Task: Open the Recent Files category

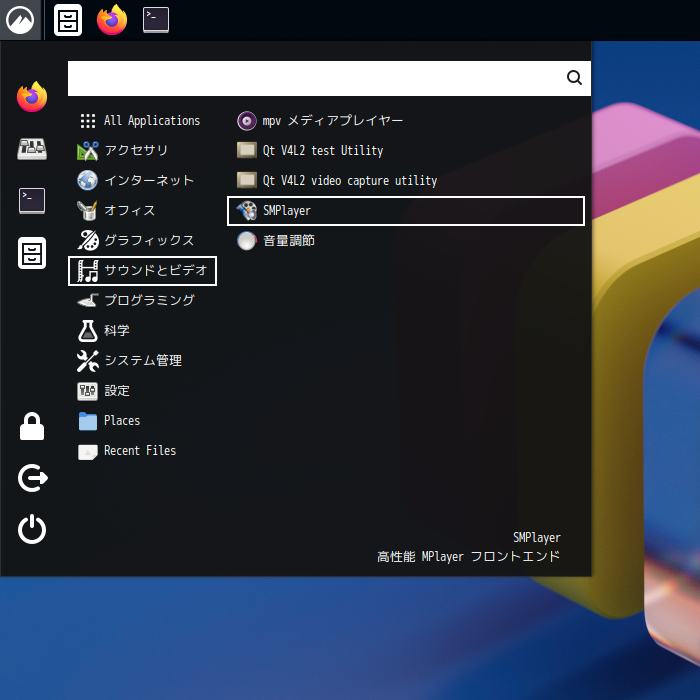Action: point(142,450)
